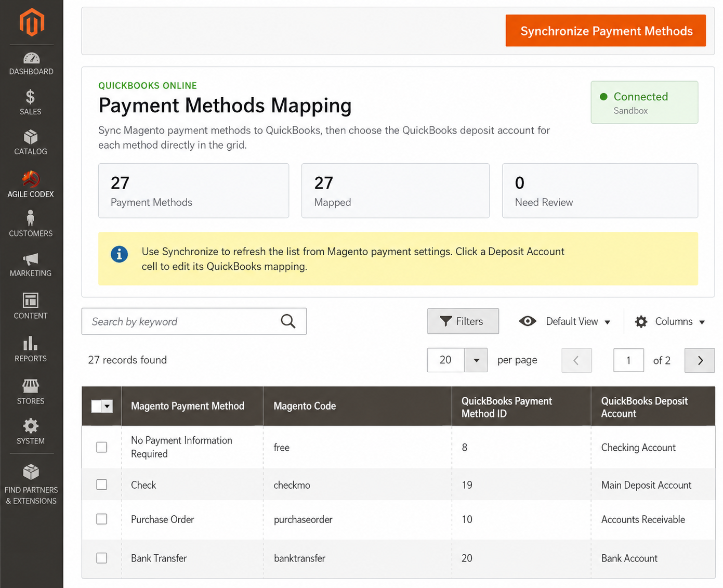Viewport: 723px width, 588px height.
Task: Click the previous page left chevron
Action: click(x=576, y=360)
